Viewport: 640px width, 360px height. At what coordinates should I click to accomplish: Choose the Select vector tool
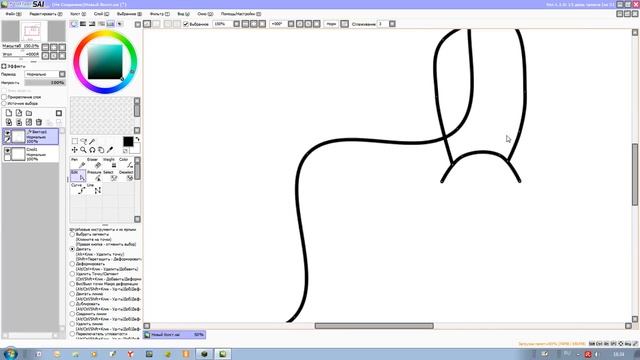tap(109, 176)
